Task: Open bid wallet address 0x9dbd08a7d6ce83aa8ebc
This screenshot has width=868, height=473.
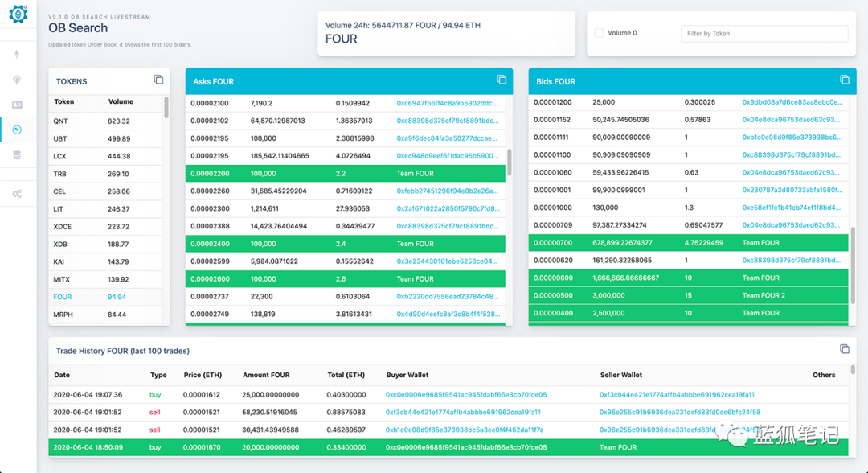Action: coord(792,102)
